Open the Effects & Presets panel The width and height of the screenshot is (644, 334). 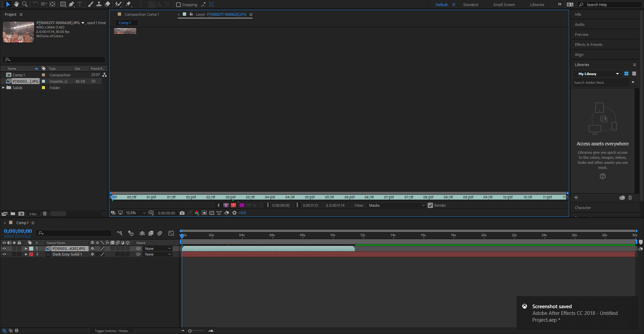point(589,45)
